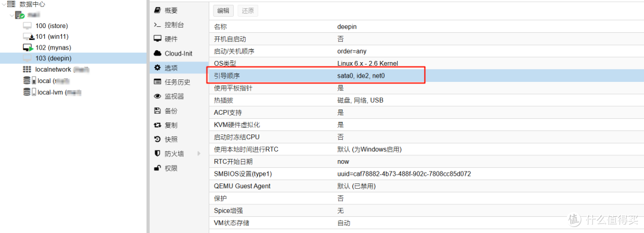Click the 权限 unlock padlock icon
This screenshot has height=233, width=644.
pyautogui.click(x=157, y=167)
